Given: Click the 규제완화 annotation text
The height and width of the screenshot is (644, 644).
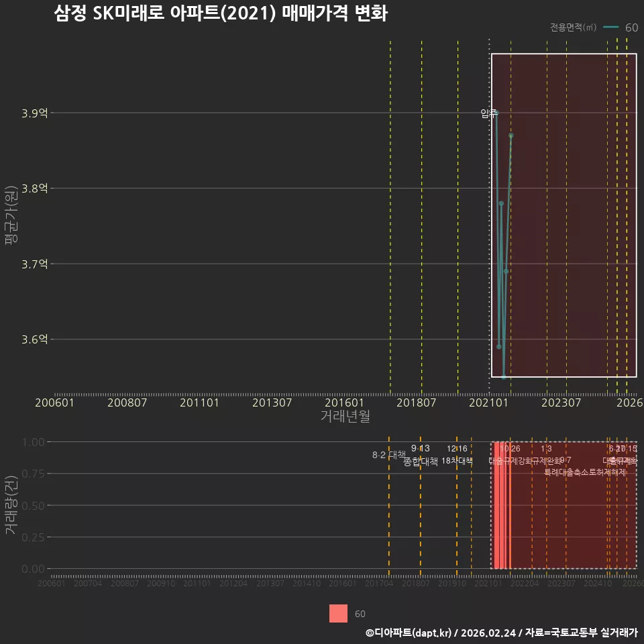Looking at the screenshot, I should tap(547, 461).
